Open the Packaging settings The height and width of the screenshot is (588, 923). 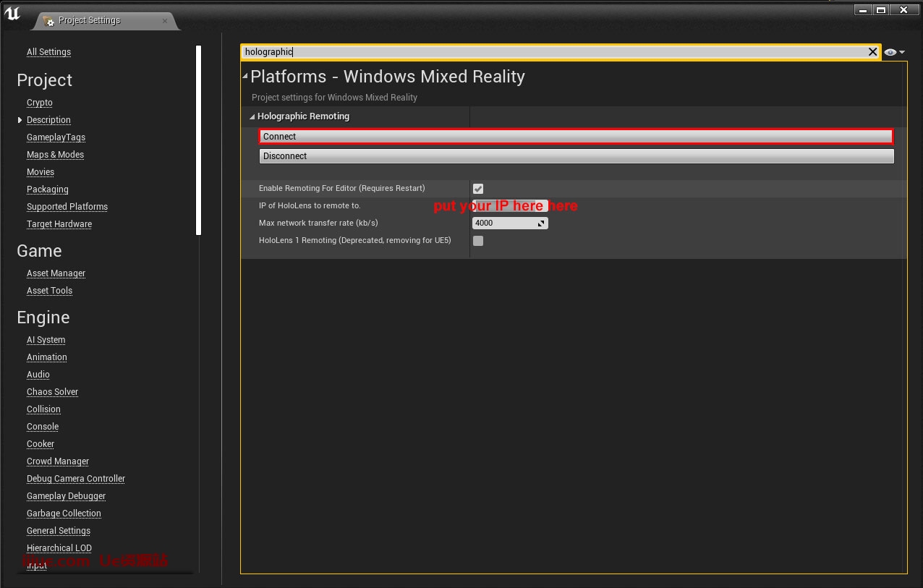[x=48, y=189]
